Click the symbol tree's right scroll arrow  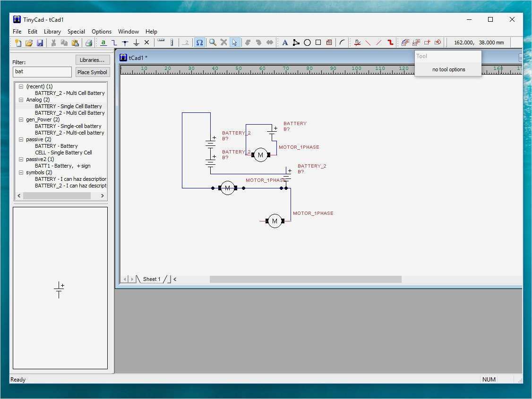(x=103, y=196)
